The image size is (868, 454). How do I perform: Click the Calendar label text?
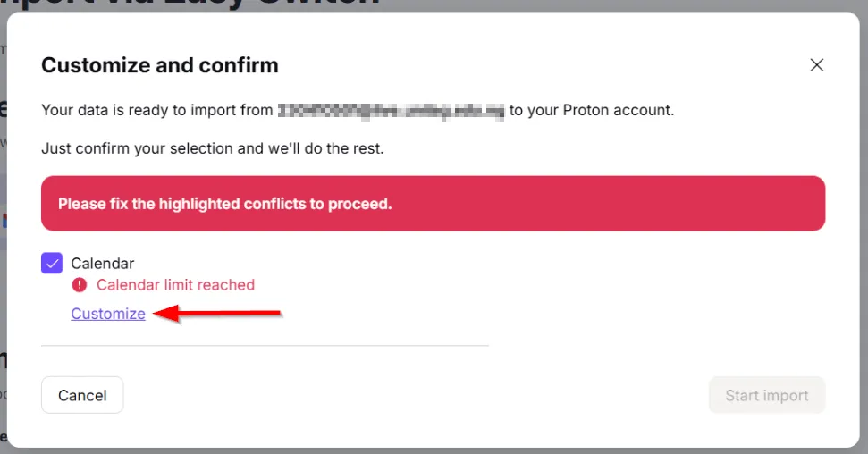[x=103, y=264]
